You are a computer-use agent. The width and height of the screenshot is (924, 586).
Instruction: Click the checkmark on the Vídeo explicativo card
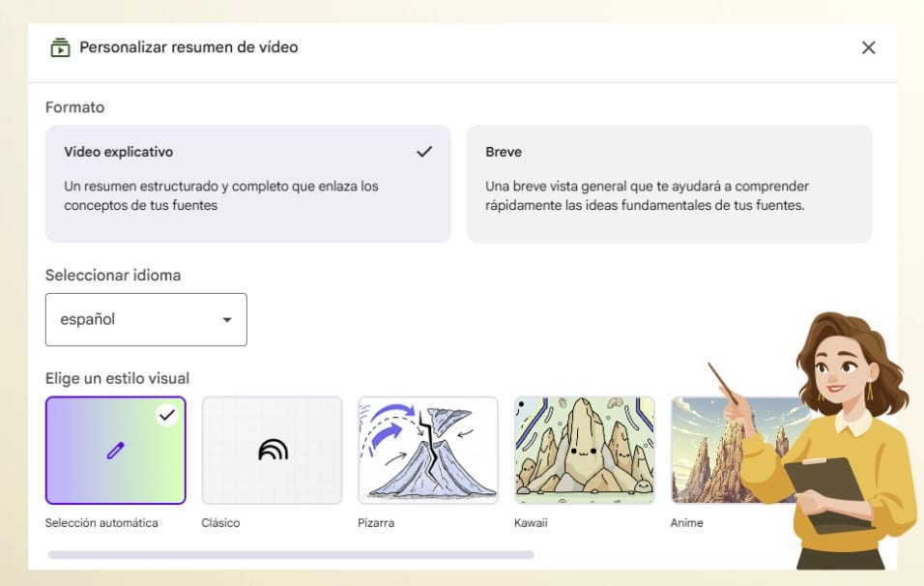pos(423,151)
